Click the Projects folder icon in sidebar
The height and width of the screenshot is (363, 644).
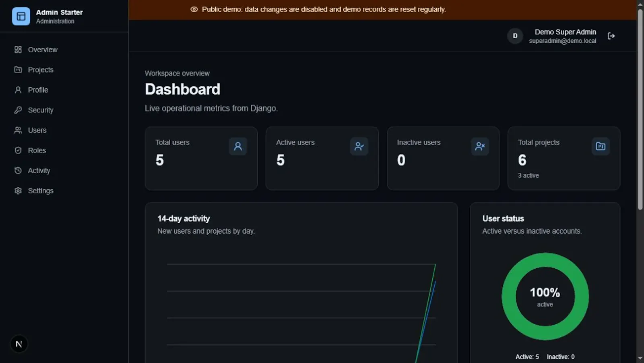pyautogui.click(x=18, y=70)
